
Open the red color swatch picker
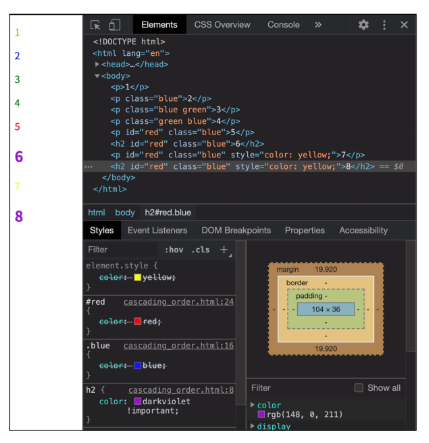pos(138,321)
